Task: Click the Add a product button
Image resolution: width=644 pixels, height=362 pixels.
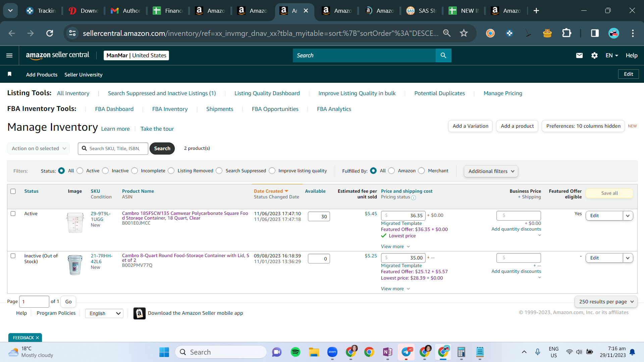Action: pyautogui.click(x=517, y=126)
